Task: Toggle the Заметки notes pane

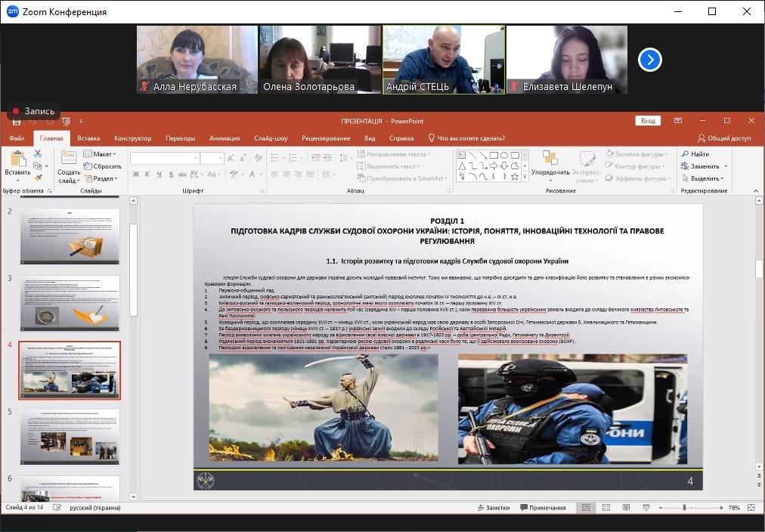Action: (493, 508)
